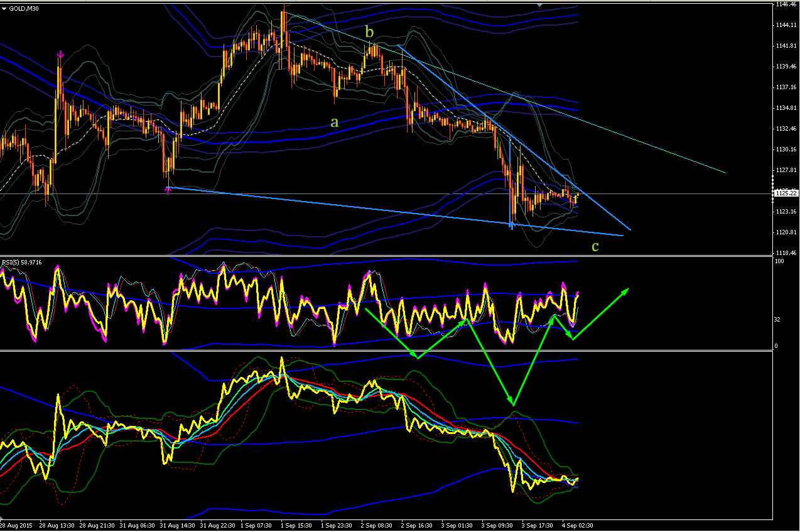The image size is (800, 532).
Task: Click the RSI scale value 100
Action: point(780,261)
